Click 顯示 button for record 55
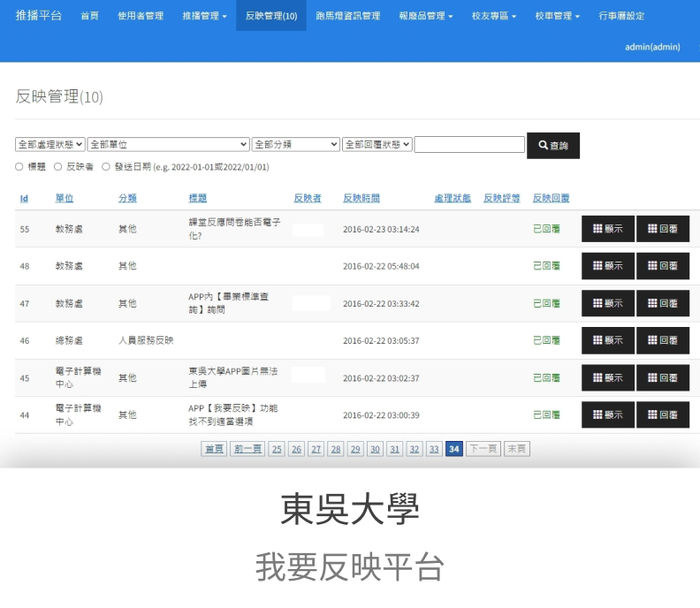This screenshot has width=700, height=608. (608, 229)
